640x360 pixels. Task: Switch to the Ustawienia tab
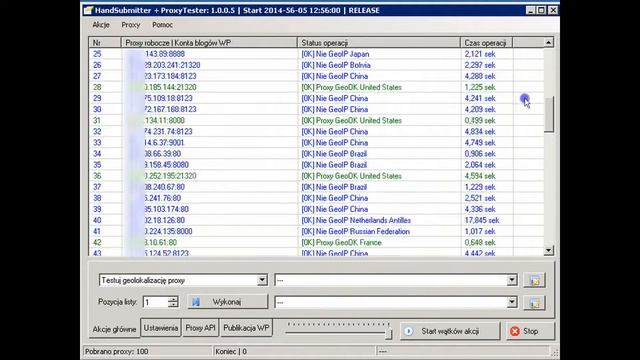tap(161, 328)
